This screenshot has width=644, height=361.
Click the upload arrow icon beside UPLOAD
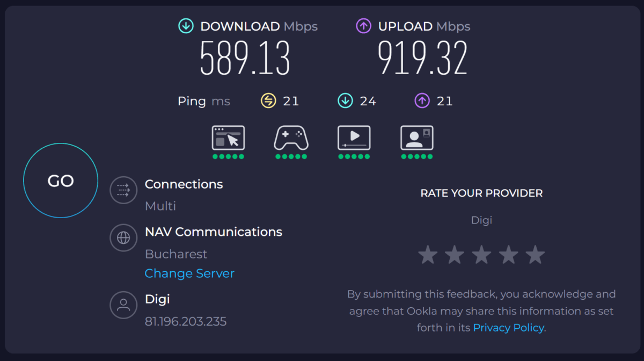coord(364,26)
